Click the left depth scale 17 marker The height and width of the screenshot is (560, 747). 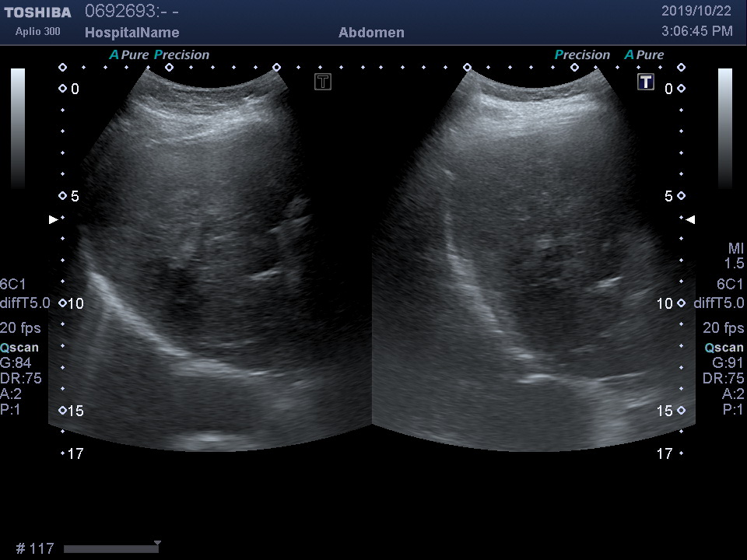click(72, 453)
